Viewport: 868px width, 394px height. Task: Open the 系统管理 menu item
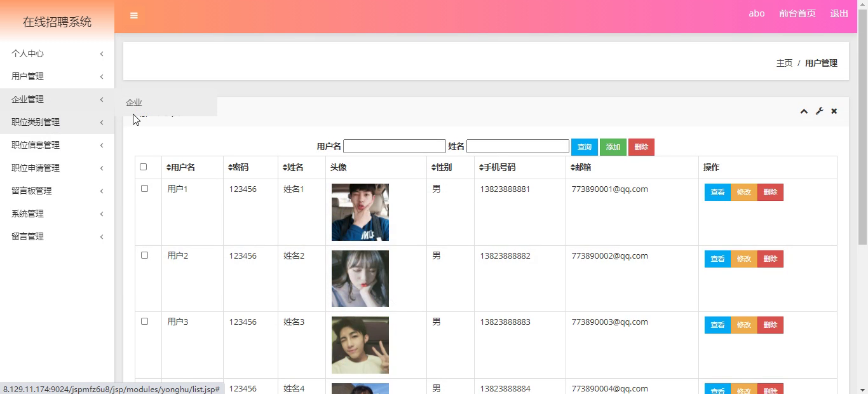(x=57, y=214)
